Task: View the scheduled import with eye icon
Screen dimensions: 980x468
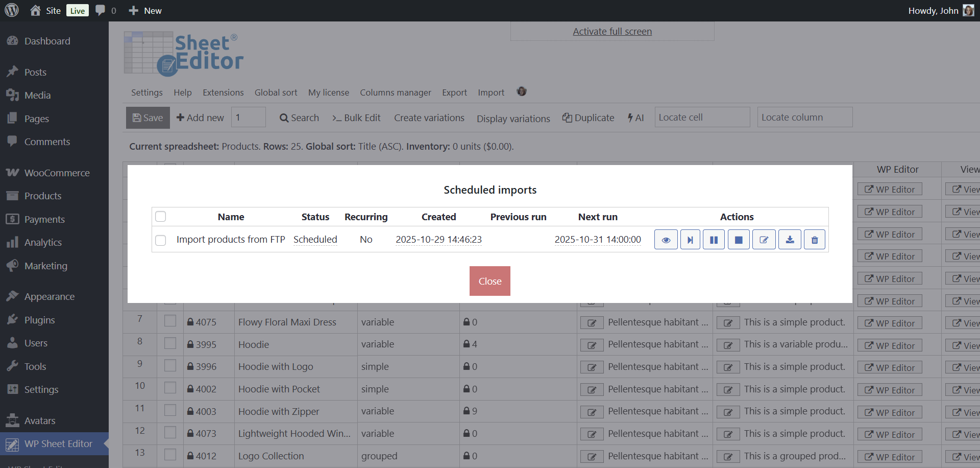Action: [x=666, y=240]
